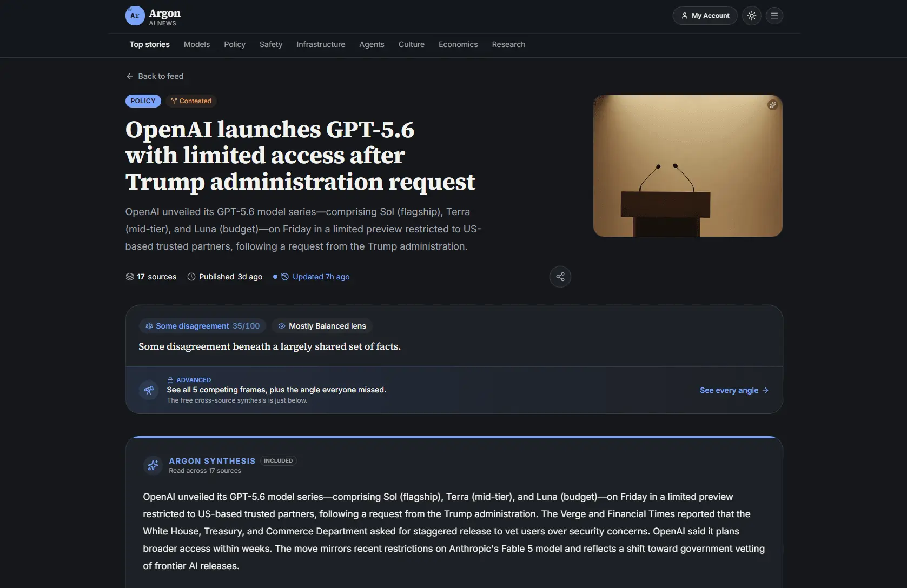Click the scales icon in disagreement chip
The height and width of the screenshot is (588, 907).
point(149,326)
